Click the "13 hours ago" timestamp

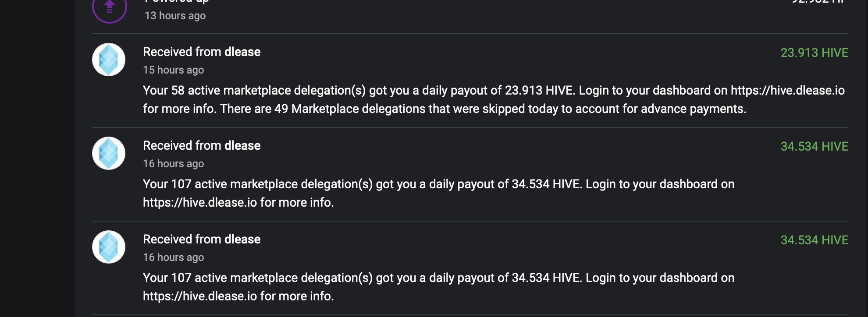[x=175, y=16]
